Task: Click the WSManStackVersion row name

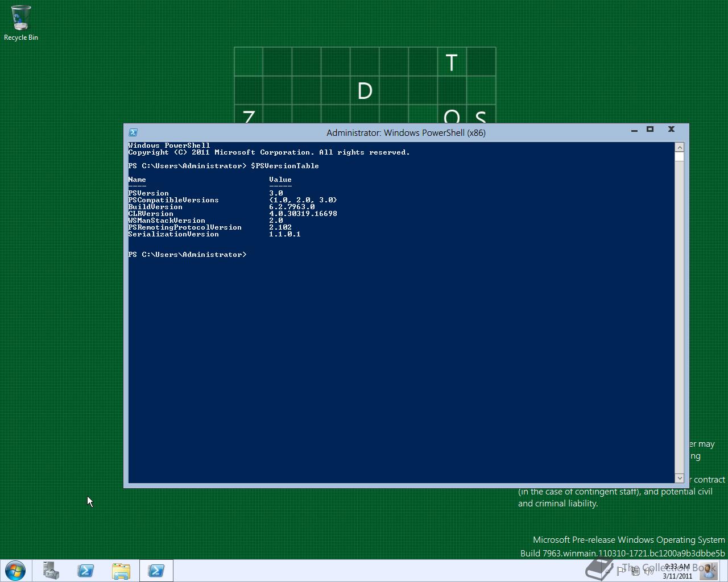Action: (167, 221)
